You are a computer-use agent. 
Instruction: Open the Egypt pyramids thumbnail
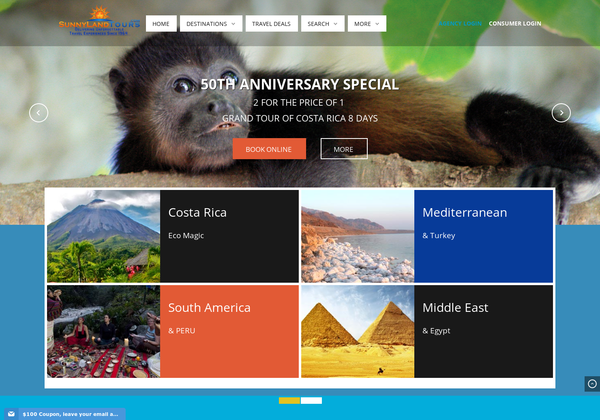point(357,332)
